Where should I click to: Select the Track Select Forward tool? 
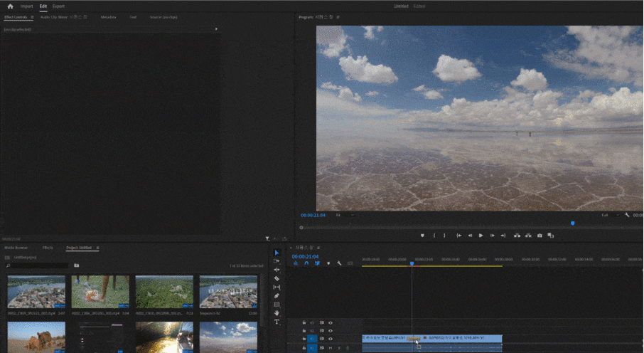coord(277,261)
